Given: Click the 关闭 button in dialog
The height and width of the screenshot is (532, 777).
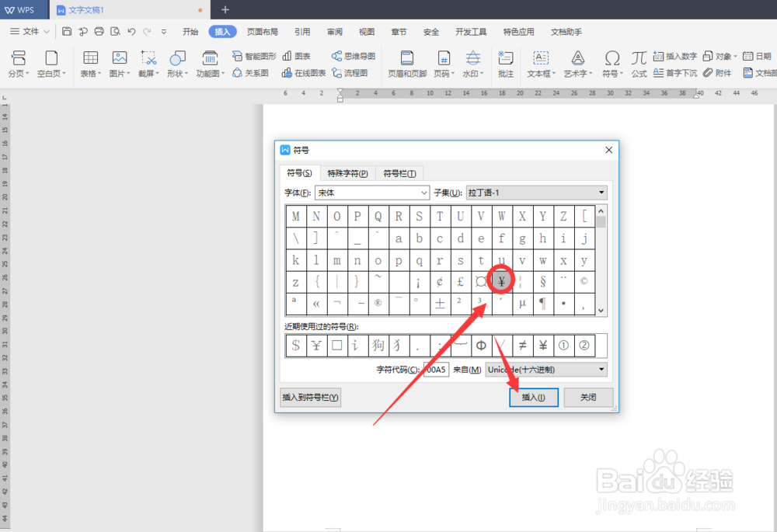Looking at the screenshot, I should [x=588, y=398].
